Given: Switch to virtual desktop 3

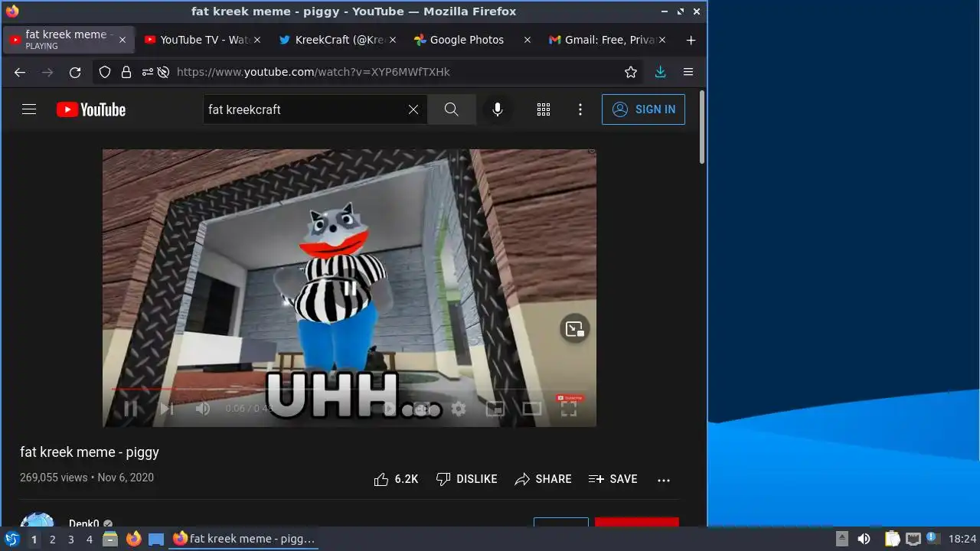Looking at the screenshot, I should (x=70, y=540).
